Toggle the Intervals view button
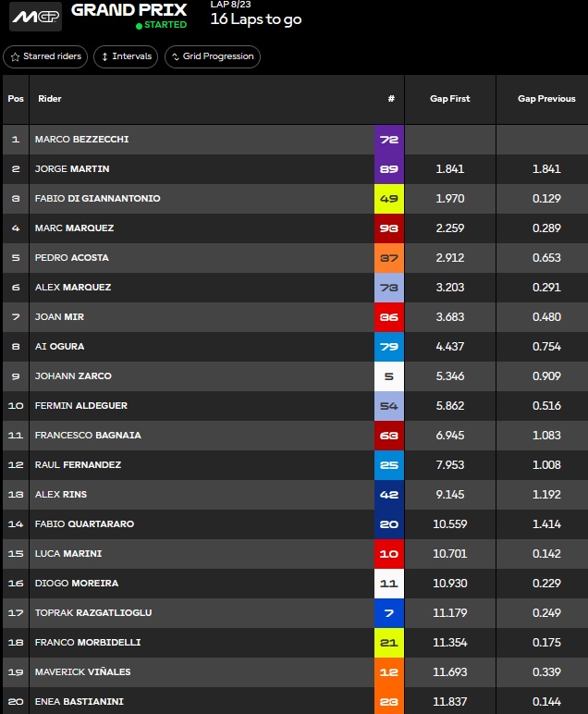Screen dimensions: 588x714 [x=126, y=56]
